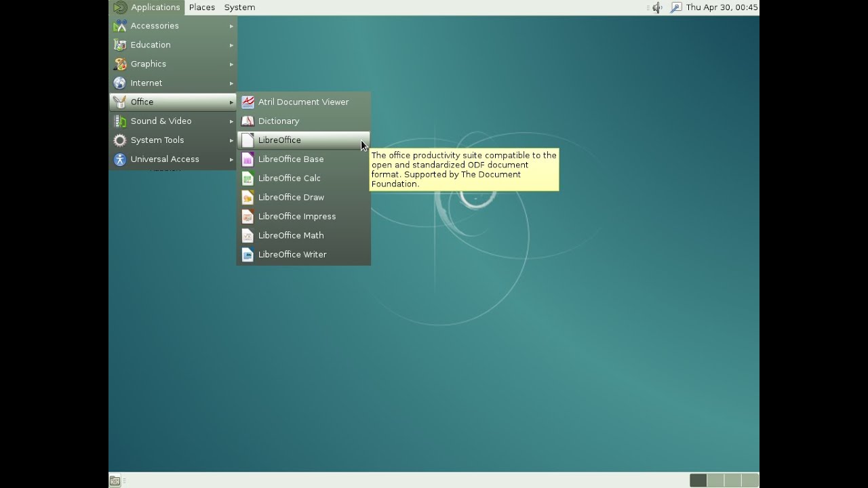Screen dimensions: 868x488
Task: Expand the Universal Access submenu arrow
Action: point(231,159)
